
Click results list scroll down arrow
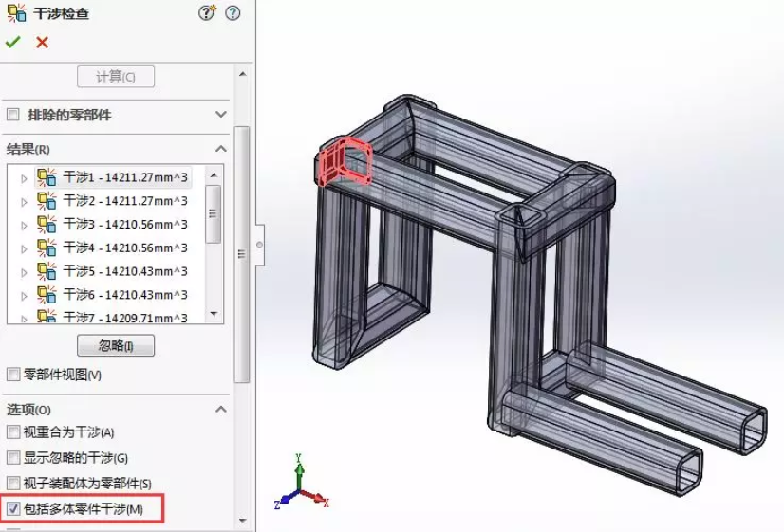pyautogui.click(x=214, y=314)
